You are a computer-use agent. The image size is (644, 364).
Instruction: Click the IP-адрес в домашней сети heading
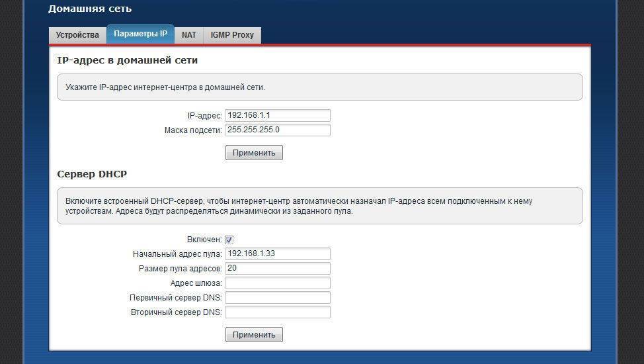[x=128, y=60]
